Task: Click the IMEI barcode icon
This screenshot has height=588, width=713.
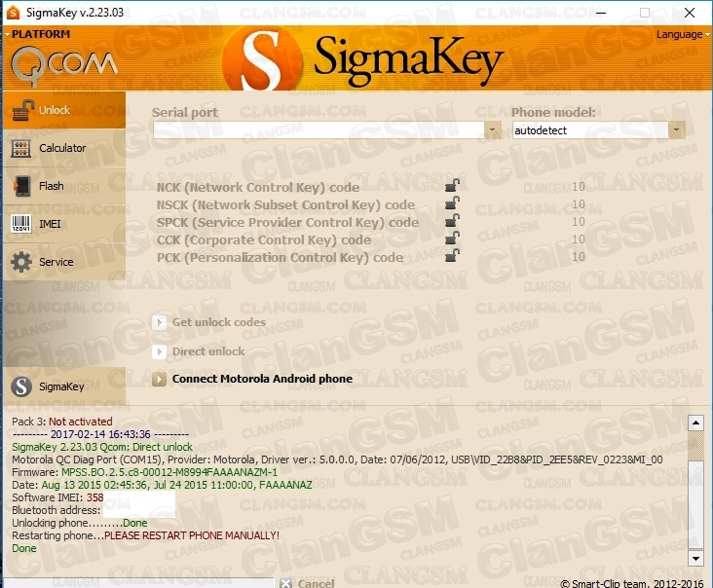Action: (20, 224)
